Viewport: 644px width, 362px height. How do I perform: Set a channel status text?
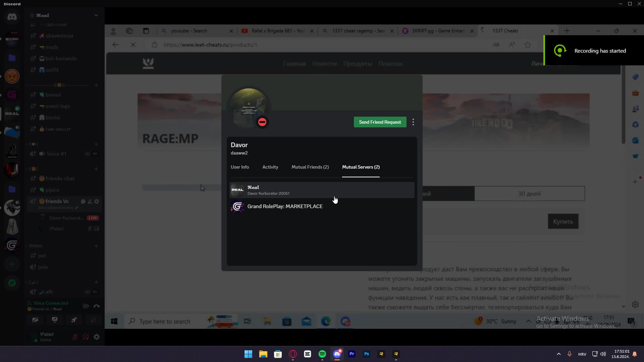58,207
